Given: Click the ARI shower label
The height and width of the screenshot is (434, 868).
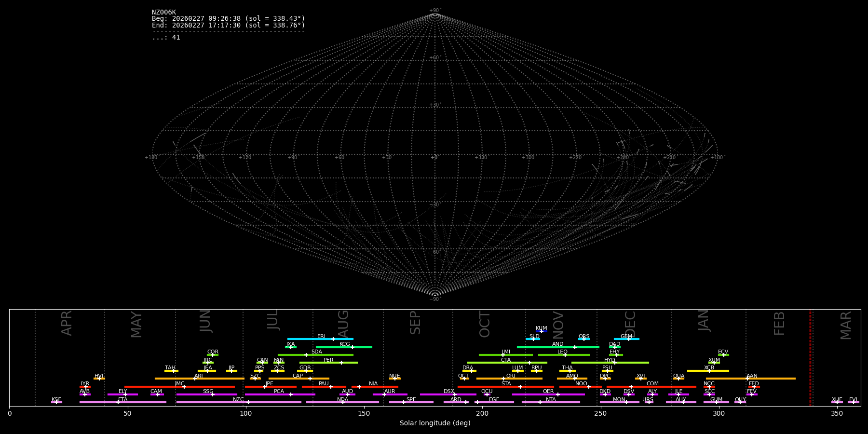Looking at the screenshot, I should [199, 376].
